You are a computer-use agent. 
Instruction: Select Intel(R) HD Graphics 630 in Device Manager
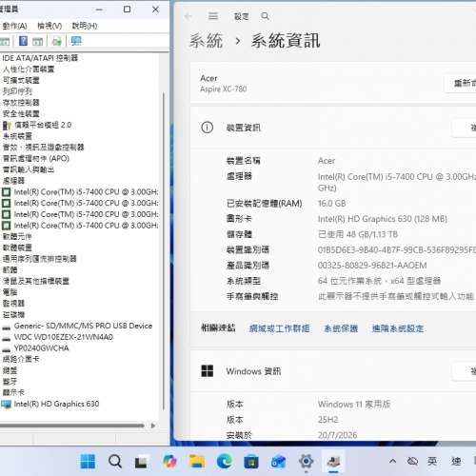coord(56,404)
